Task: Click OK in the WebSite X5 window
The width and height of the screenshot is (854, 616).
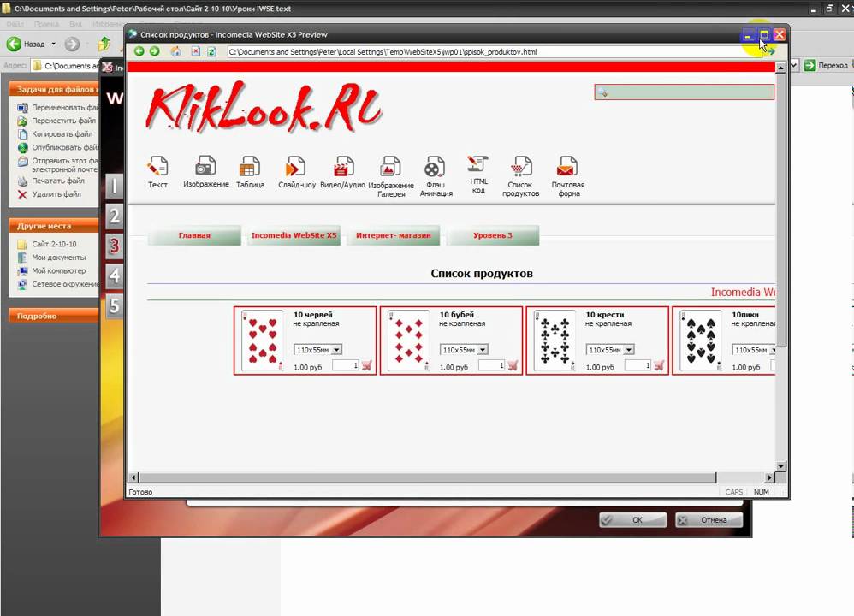Action: point(633,519)
